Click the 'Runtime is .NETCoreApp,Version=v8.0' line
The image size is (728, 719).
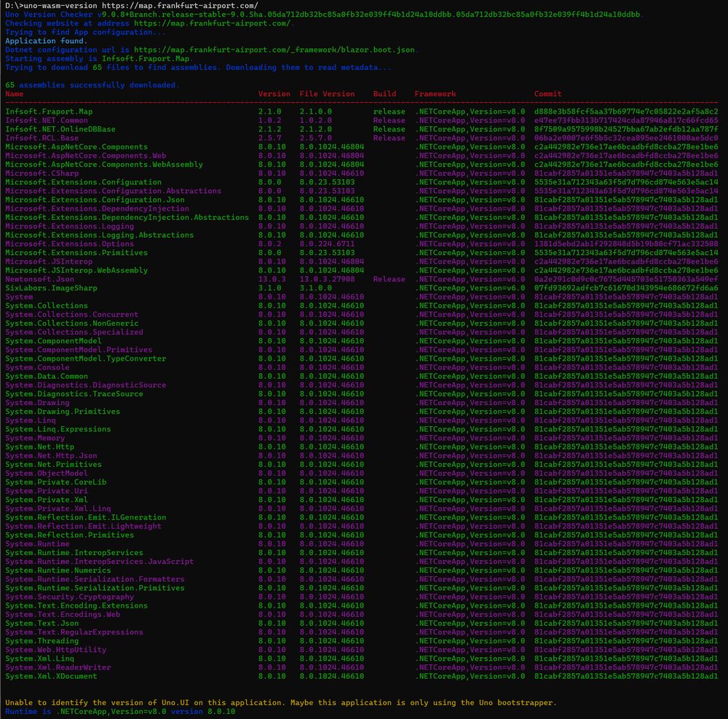click(120, 712)
